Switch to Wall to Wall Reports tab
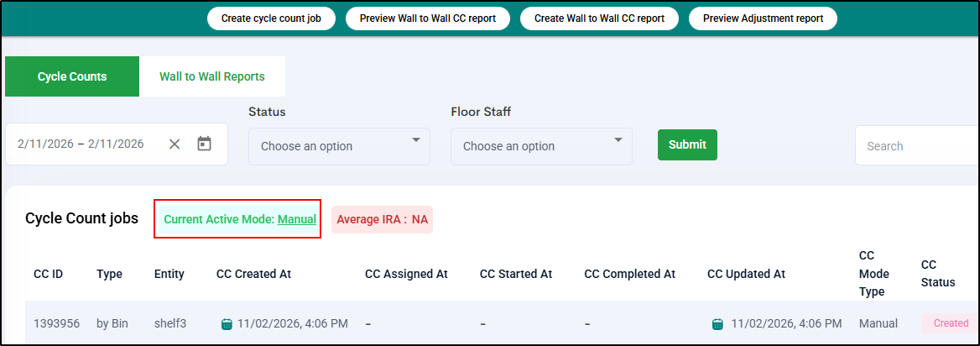 [x=212, y=76]
